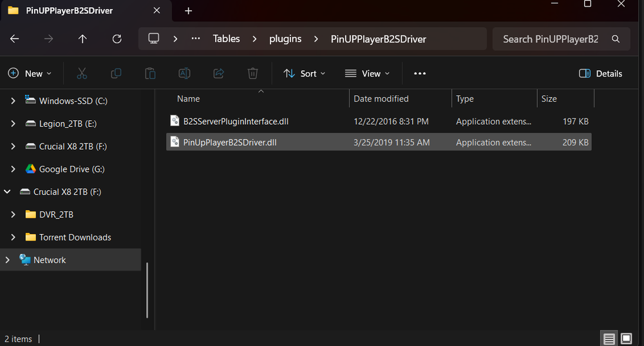Expand DVR_2TB folder node
The image size is (644, 346).
coord(13,214)
